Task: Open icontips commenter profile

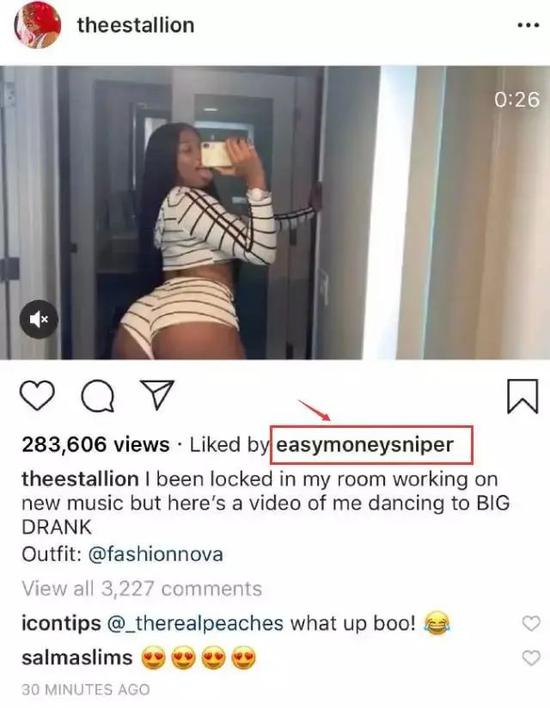Action: click(x=61, y=624)
